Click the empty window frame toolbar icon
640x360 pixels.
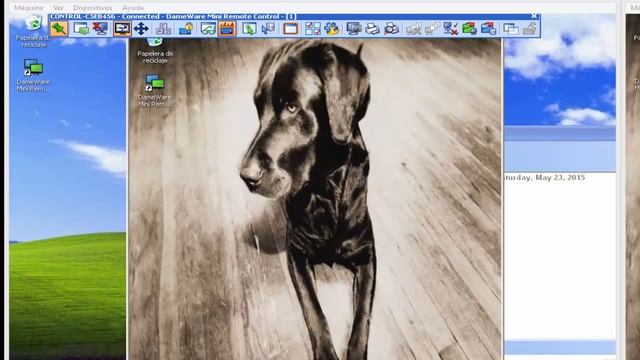coord(291,29)
